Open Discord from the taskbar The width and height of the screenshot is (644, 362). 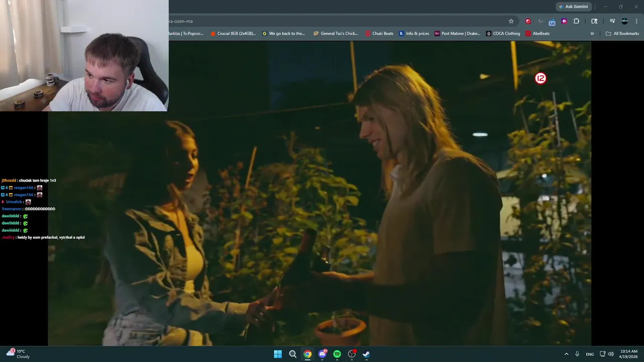323,354
